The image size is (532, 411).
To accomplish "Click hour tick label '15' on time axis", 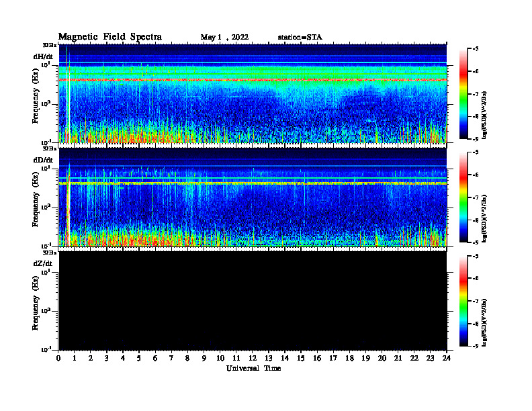I will point(301,359).
